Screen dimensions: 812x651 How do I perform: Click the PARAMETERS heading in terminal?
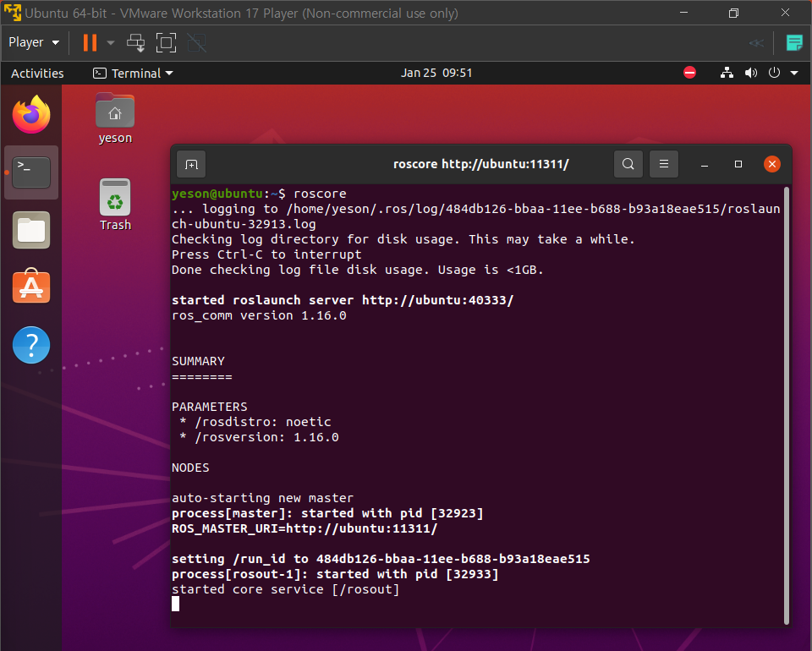209,407
